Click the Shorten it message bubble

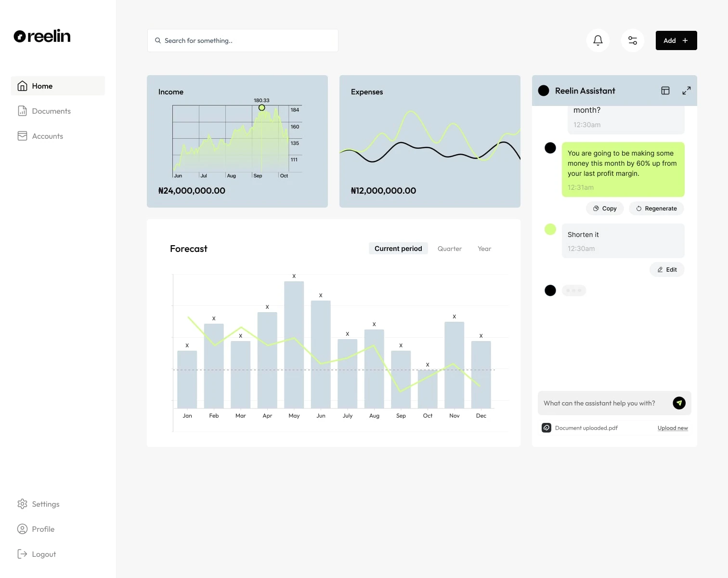coord(623,241)
